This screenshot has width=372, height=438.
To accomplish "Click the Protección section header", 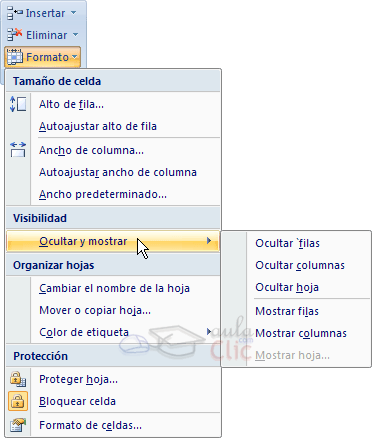I will coord(113,356).
